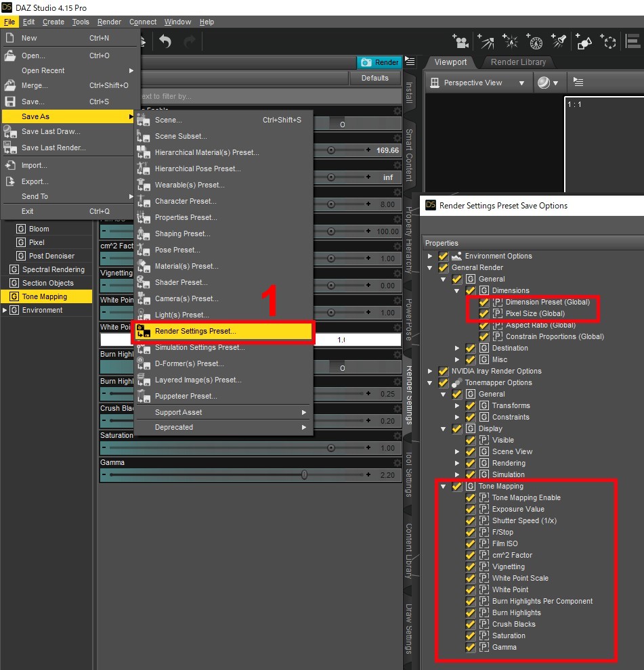Click the Scene save icon in the submenu
The image size is (644, 670).
pos(144,120)
